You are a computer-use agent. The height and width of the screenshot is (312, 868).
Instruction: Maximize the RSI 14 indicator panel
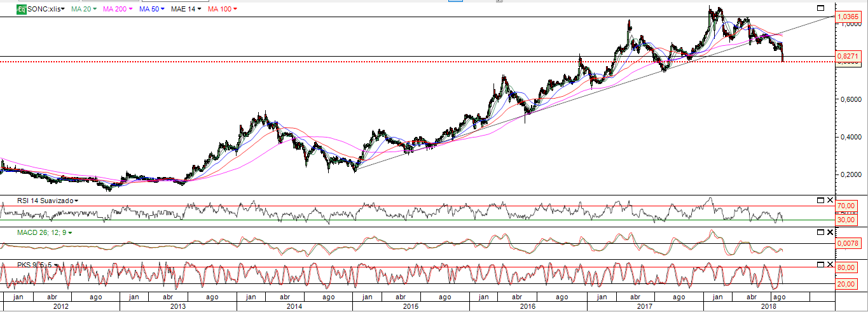820,200
